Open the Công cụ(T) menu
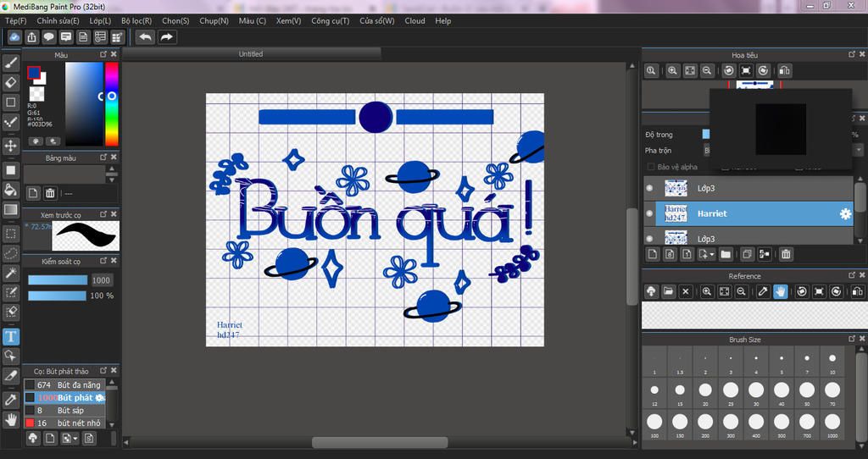 pos(330,21)
